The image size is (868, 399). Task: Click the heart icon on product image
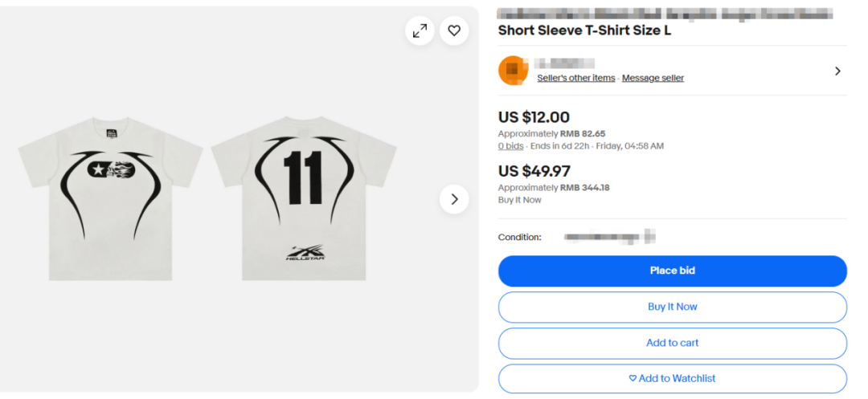[454, 31]
